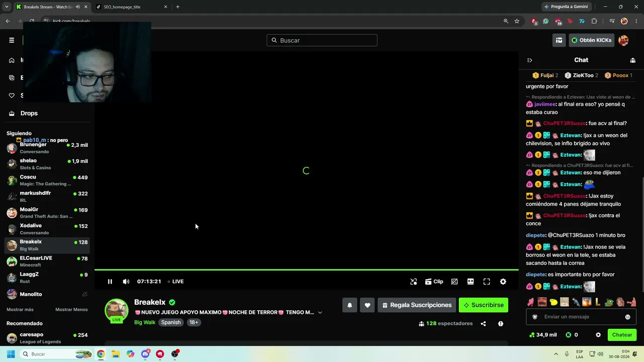Open Windows Start menu
The height and width of the screenshot is (362, 644).
click(x=11, y=354)
